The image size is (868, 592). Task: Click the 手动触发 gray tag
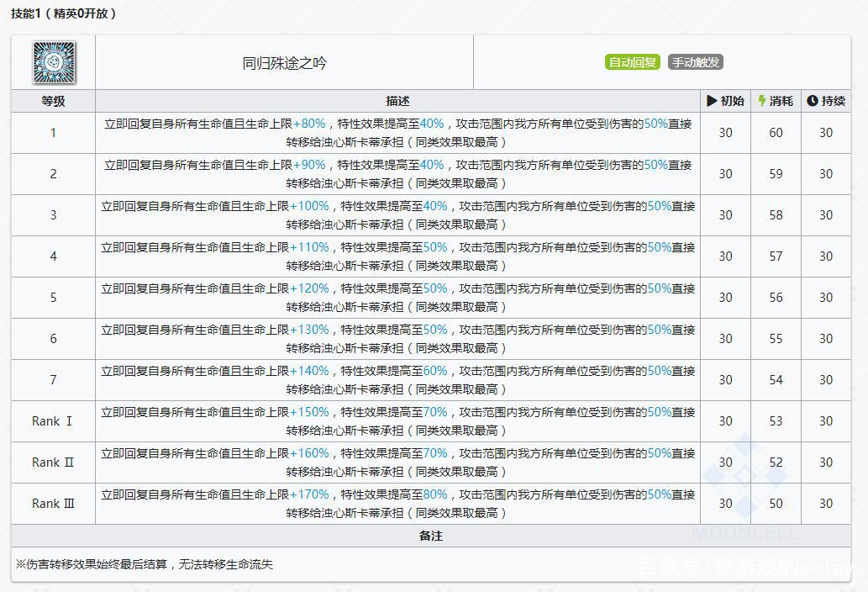tap(696, 62)
